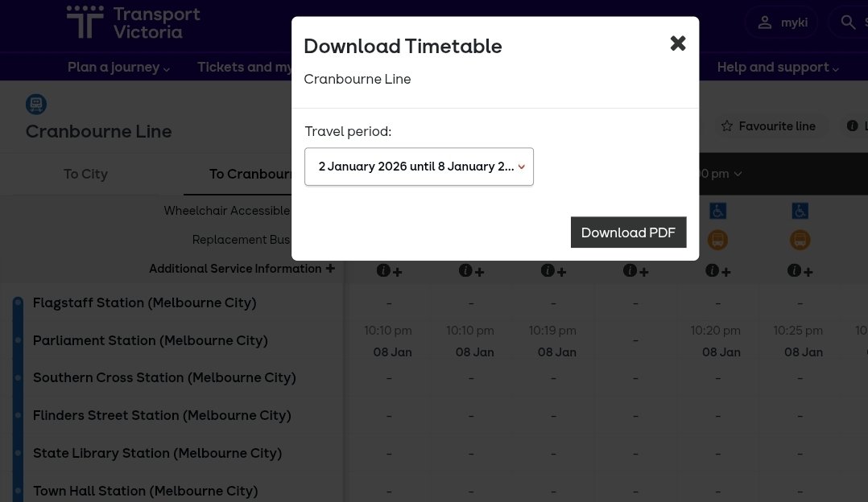
Task: Click a wheelchair accessible service icon
Action: (x=717, y=210)
